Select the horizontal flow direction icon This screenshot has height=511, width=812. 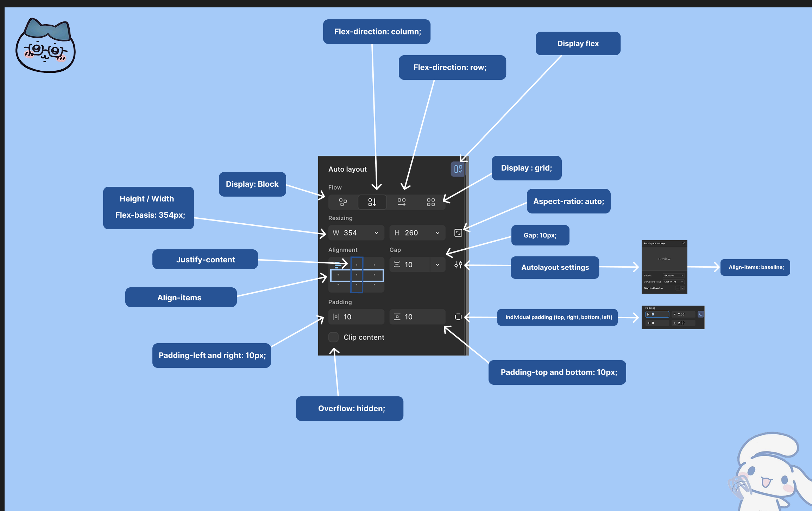click(402, 202)
